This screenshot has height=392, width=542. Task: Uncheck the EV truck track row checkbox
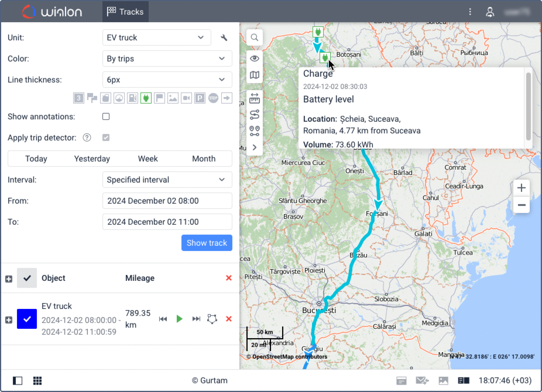pos(26,319)
